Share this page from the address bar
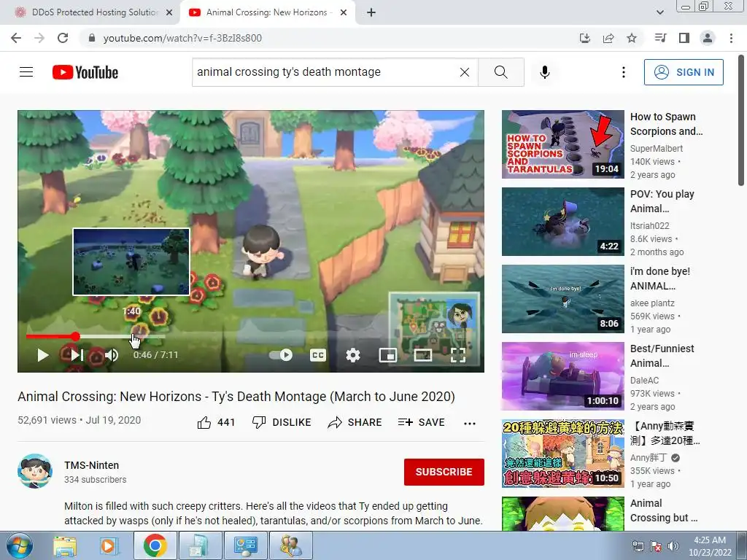Screen dimensions: 747x560 click(x=608, y=38)
